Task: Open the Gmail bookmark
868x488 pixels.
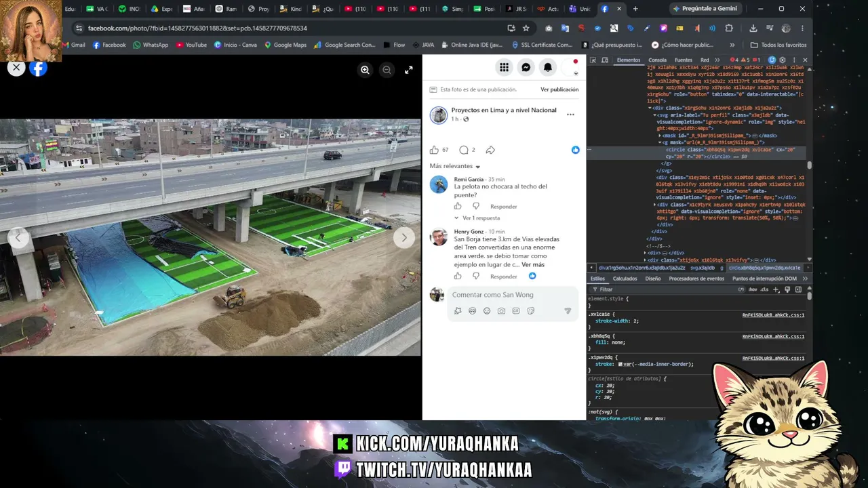Action: pos(74,45)
